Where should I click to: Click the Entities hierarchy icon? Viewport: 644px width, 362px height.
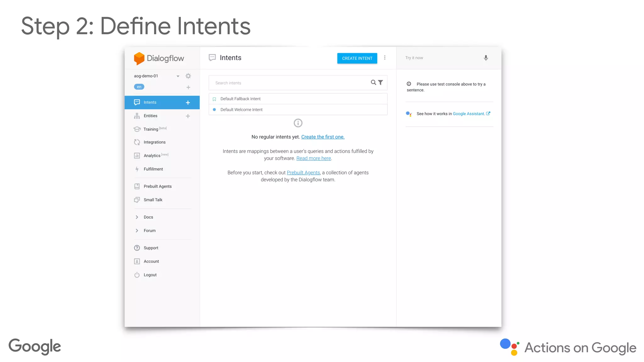tap(137, 116)
